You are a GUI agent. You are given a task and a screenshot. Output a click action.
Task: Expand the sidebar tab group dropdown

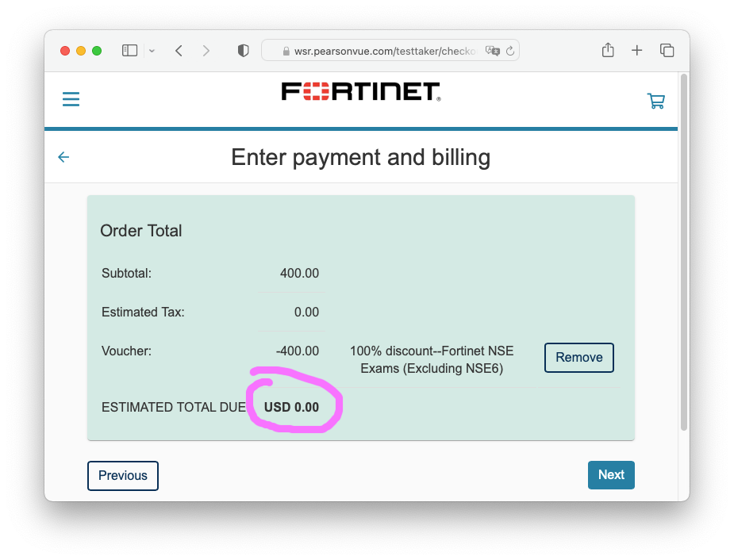(x=152, y=51)
